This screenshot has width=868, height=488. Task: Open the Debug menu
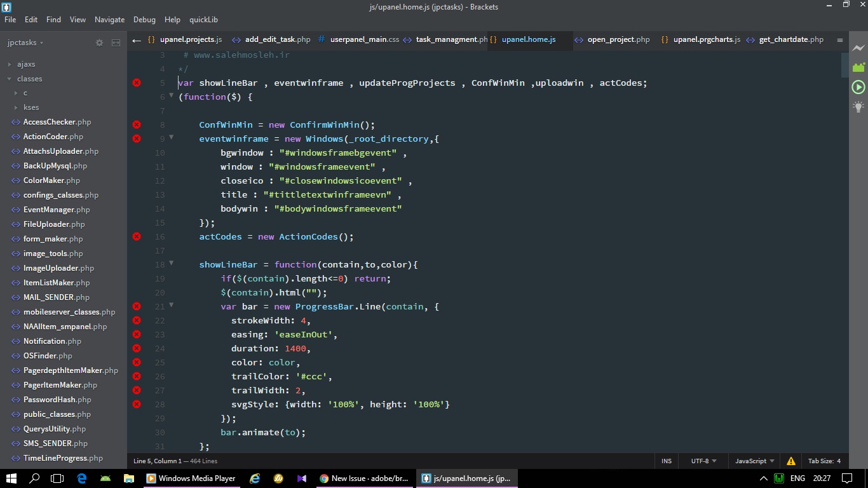click(x=144, y=19)
